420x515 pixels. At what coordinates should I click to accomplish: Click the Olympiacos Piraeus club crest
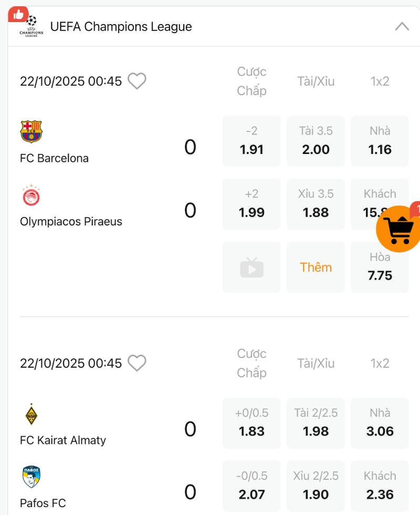[31, 195]
